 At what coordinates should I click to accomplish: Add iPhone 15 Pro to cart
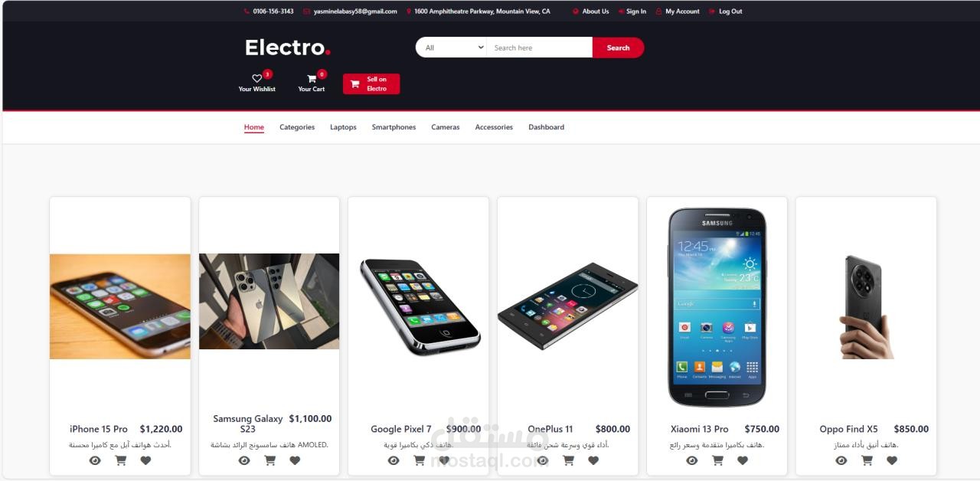[x=120, y=460]
